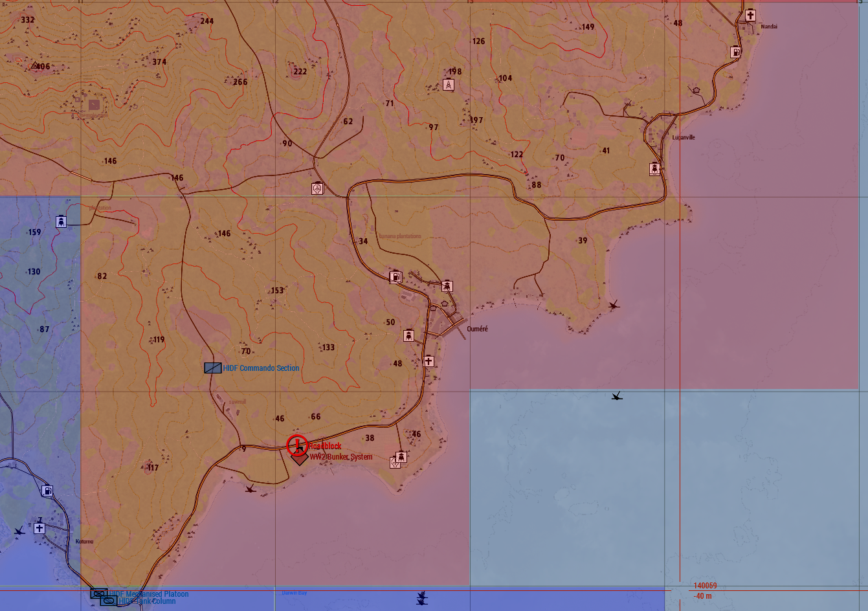Select the elevation number 126
868x611 pixels.
click(478, 41)
